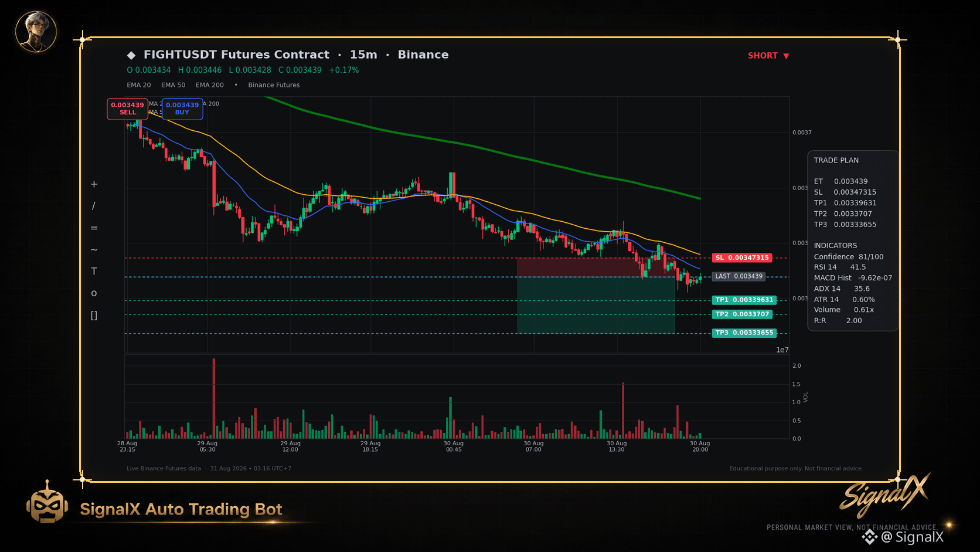The height and width of the screenshot is (552, 980).
Task: Click the SignalX script logo
Action: 885,495
